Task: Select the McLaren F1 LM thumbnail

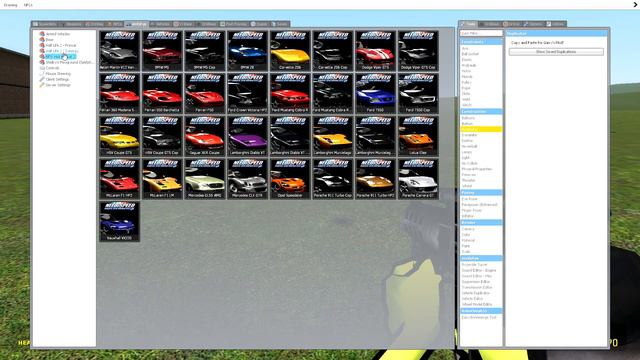Action: point(162,179)
